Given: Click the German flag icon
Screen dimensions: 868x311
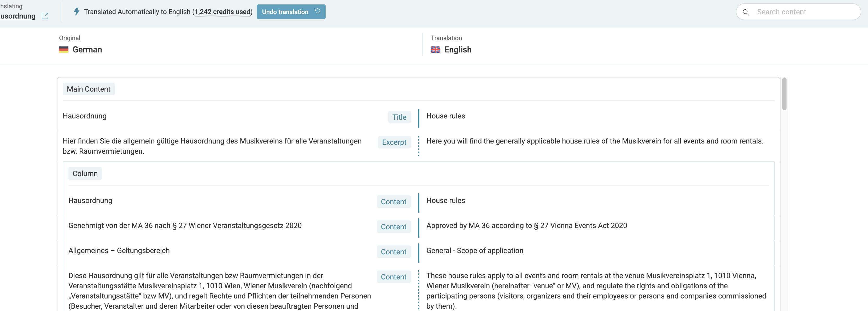Looking at the screenshot, I should 64,50.
